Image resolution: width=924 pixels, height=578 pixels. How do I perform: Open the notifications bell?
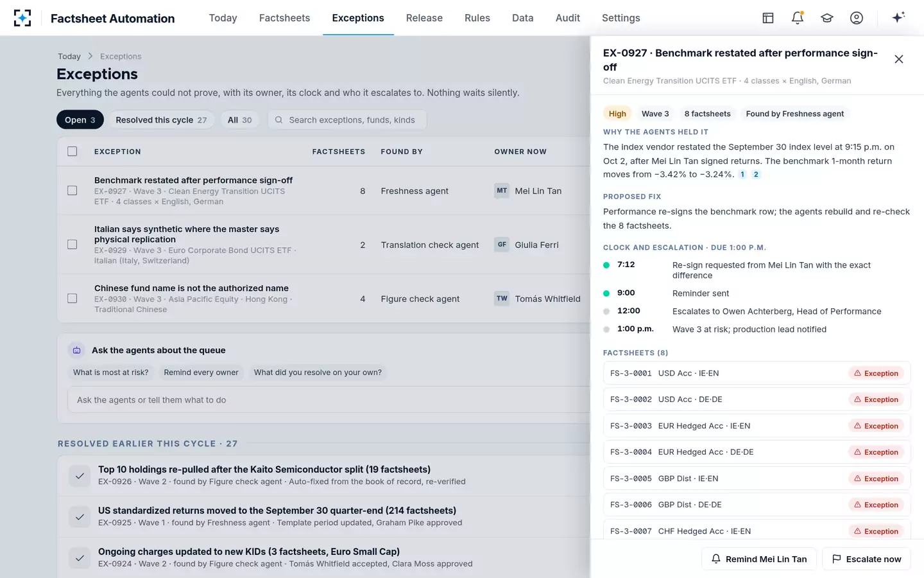tap(798, 18)
